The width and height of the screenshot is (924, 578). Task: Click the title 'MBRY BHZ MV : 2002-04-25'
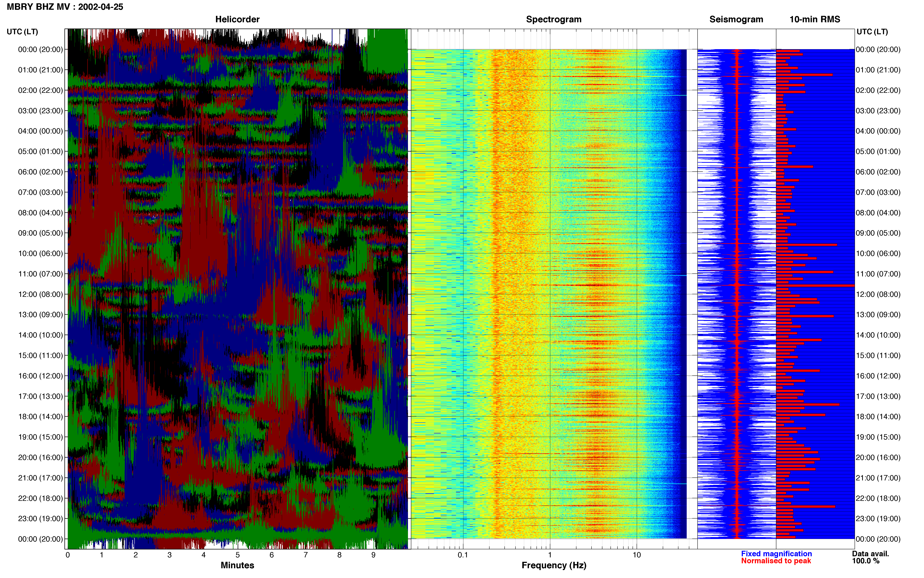[65, 7]
